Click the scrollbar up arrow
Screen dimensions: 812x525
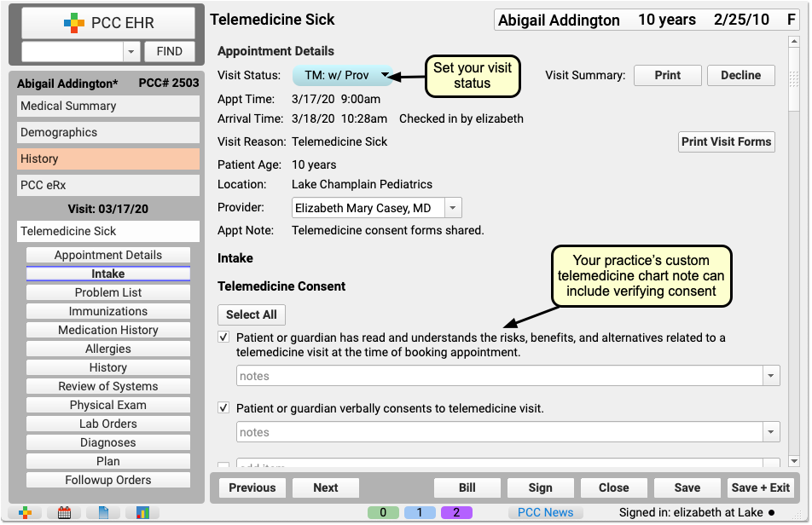coord(794,42)
